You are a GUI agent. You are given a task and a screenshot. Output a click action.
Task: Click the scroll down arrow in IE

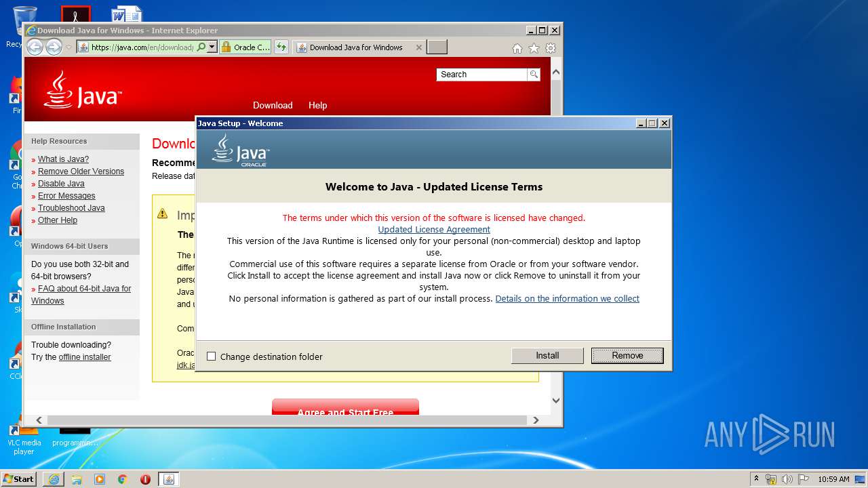tap(556, 401)
